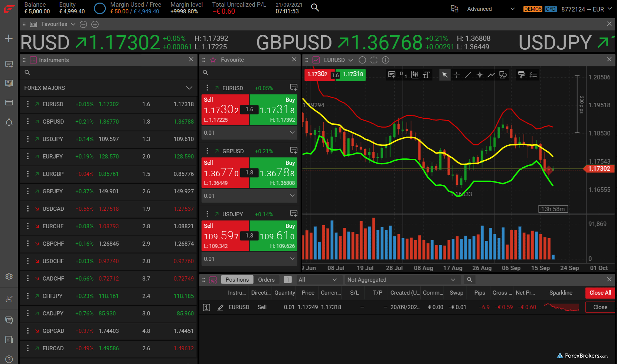The image size is (617, 364).
Task: Click the Instruments panel search field
Action: 108,73
